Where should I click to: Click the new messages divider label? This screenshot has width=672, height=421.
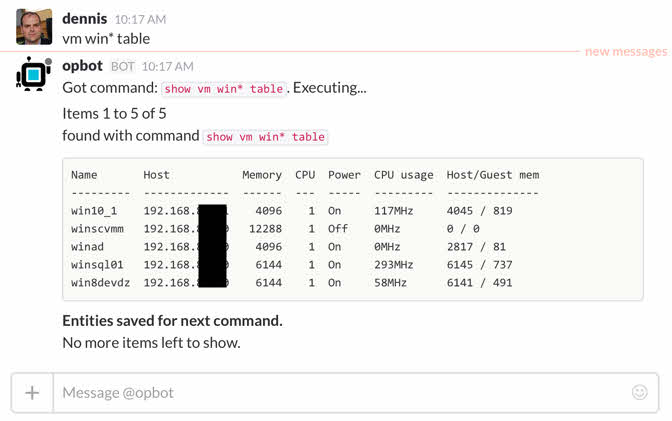click(x=626, y=51)
